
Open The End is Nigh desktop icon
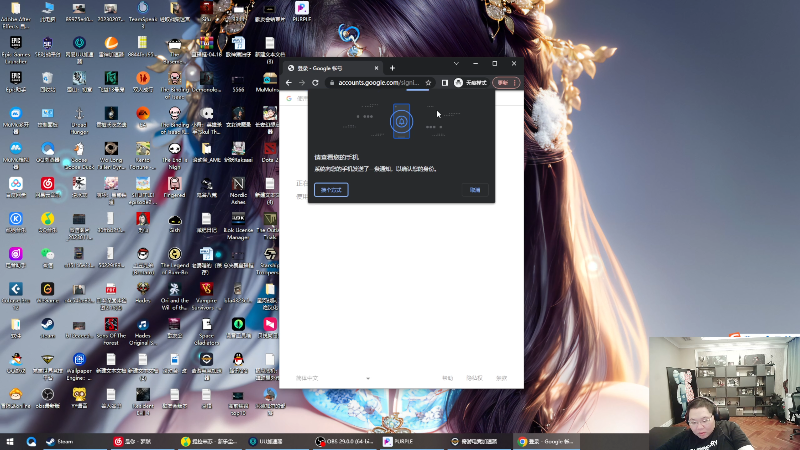point(174,156)
